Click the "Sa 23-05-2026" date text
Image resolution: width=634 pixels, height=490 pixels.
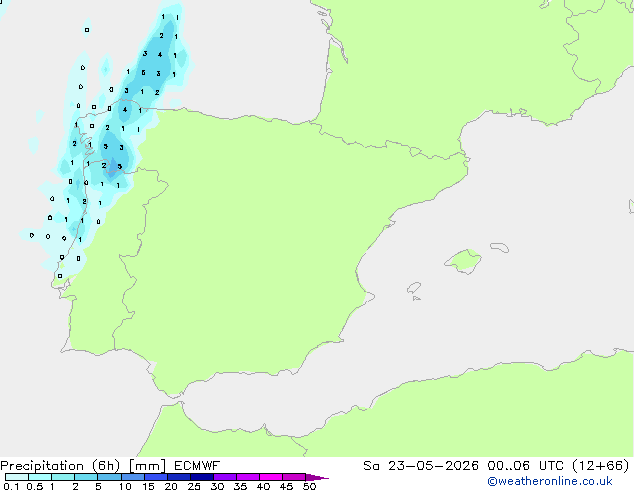(x=421, y=466)
